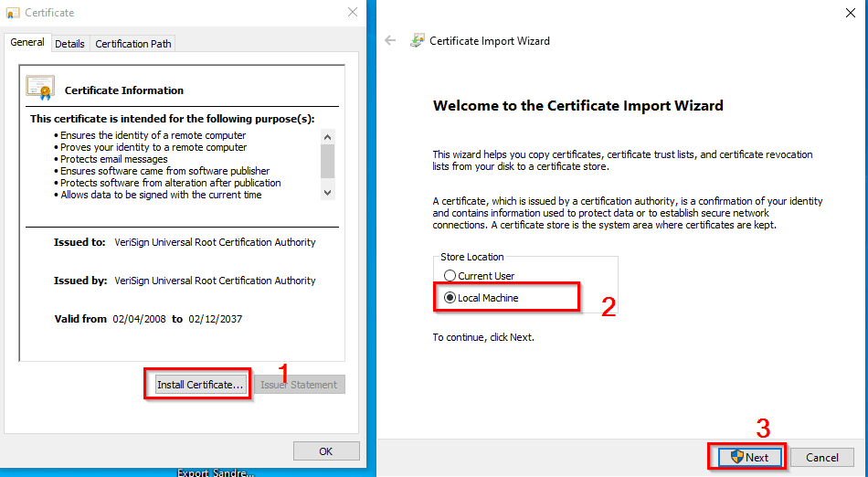Switch to the General tab
This screenshot has width=868, height=477.
pos(27,42)
